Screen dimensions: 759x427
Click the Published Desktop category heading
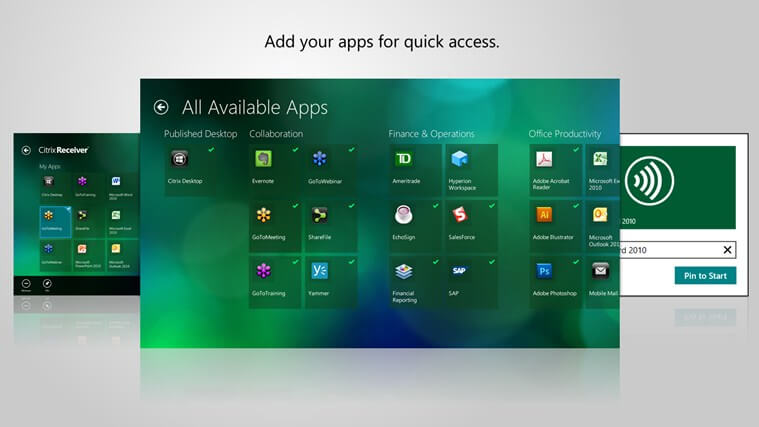[x=200, y=134]
